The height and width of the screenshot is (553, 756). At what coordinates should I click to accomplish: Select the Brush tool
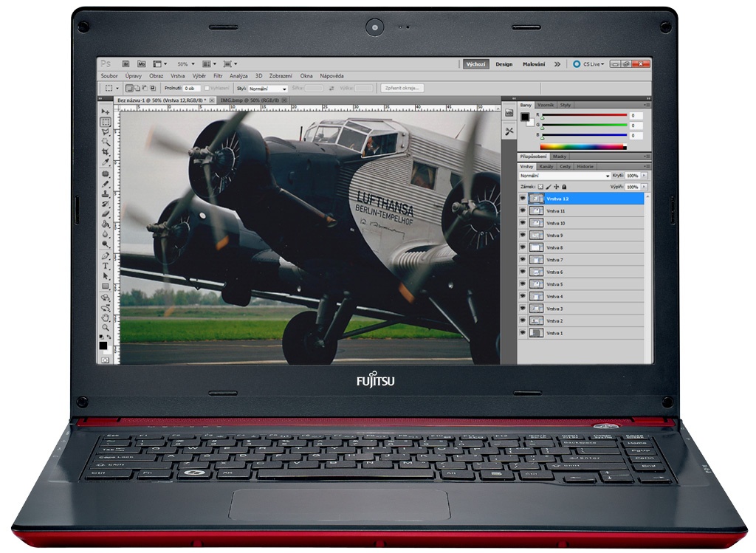105,184
